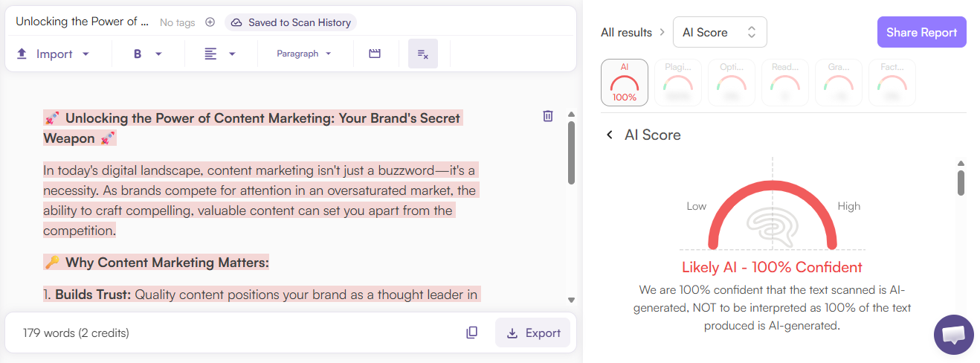This screenshot has width=980, height=363.
Task: Click the brain icon in the gauge
Action: (x=773, y=227)
